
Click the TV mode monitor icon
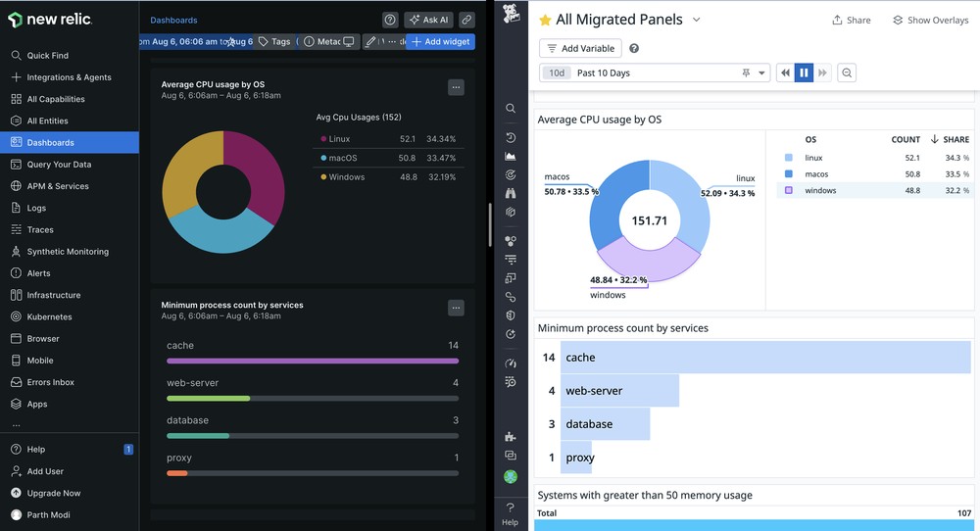[x=348, y=42]
